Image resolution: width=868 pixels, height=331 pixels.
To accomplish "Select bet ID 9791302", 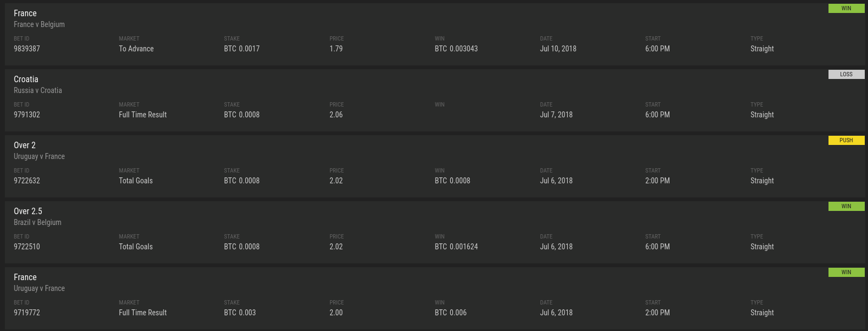I will [27, 115].
